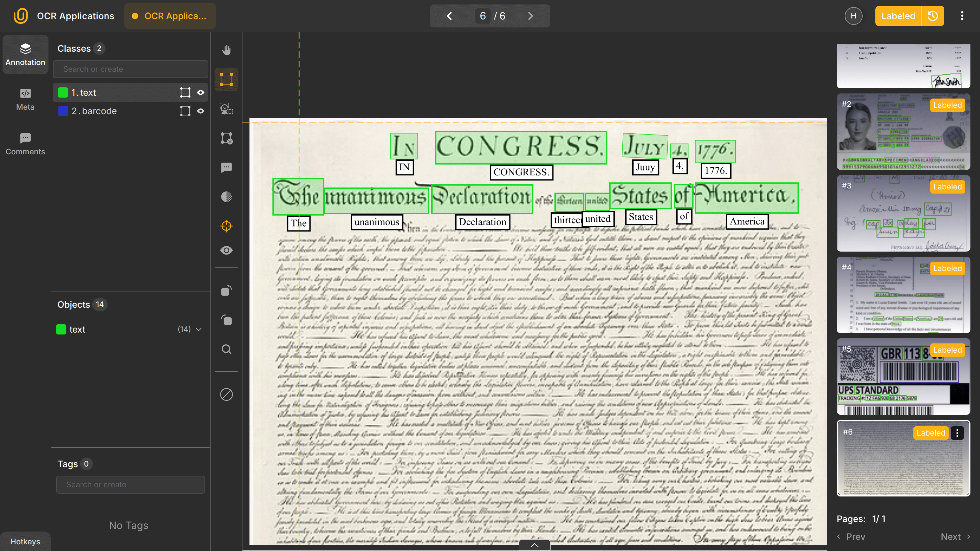980x551 pixels.
Task: Open the zoom search tool
Action: (226, 349)
